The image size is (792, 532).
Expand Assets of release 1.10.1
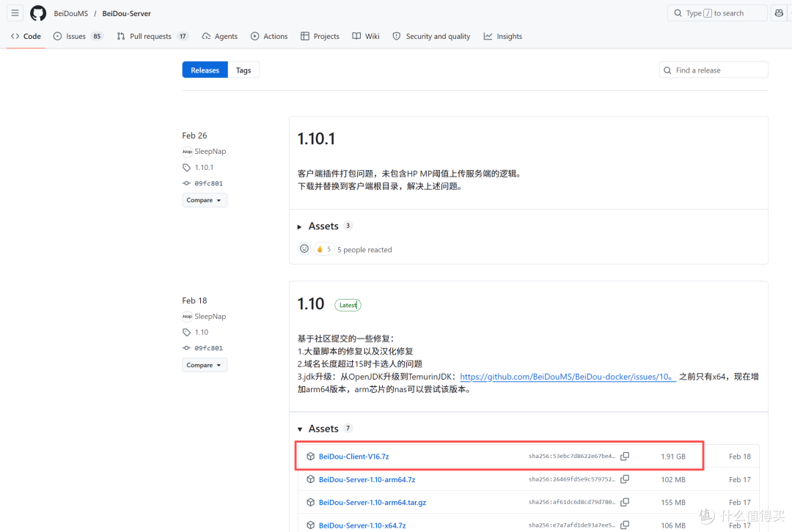click(323, 226)
